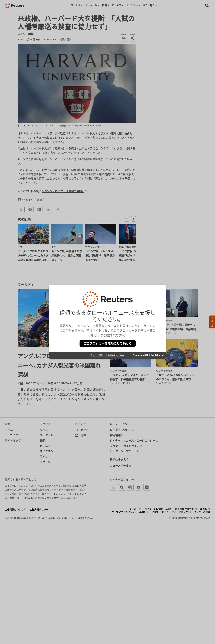
Task: Open helmet photo thumbnail in ワールド
Action: pos(177,353)
